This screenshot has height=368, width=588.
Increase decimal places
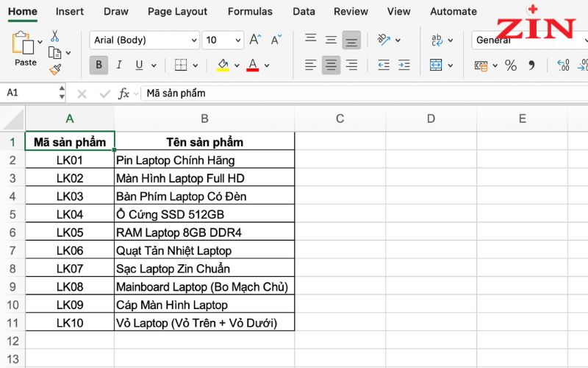(563, 66)
